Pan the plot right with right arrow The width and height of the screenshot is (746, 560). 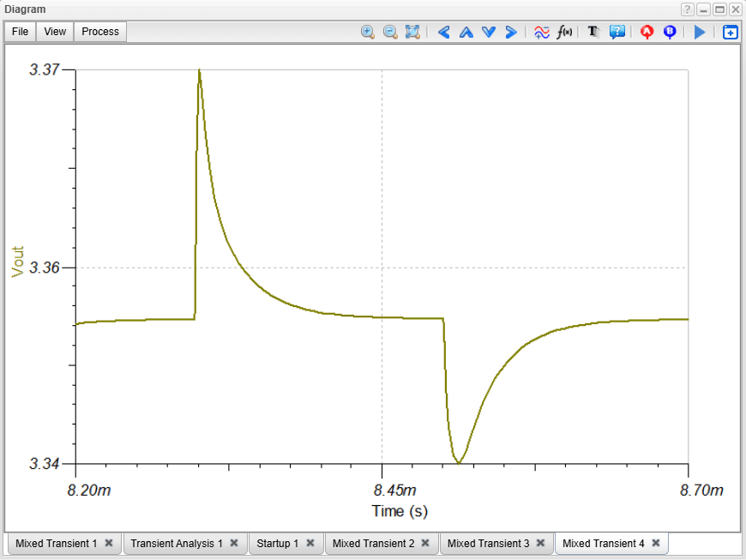pyautogui.click(x=511, y=32)
